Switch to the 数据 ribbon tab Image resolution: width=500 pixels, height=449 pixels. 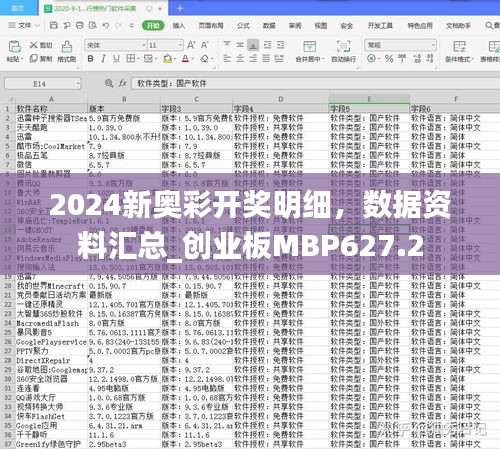[269, 25]
